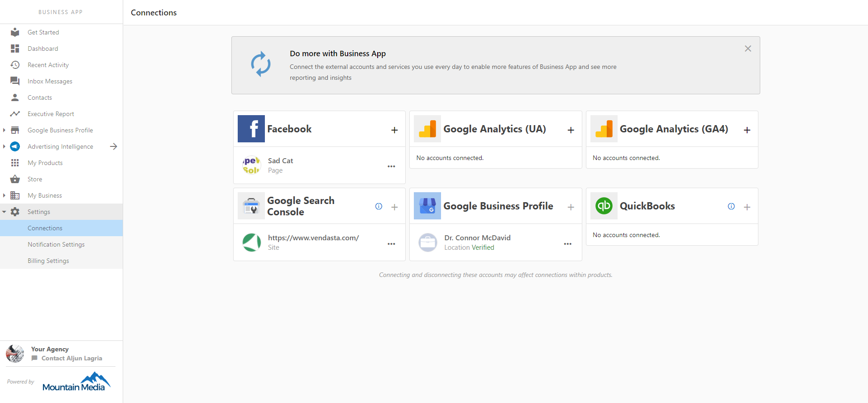Open more options for Dr. Connor McDavid
Screen dimensions: 868x403
pyautogui.click(x=568, y=244)
